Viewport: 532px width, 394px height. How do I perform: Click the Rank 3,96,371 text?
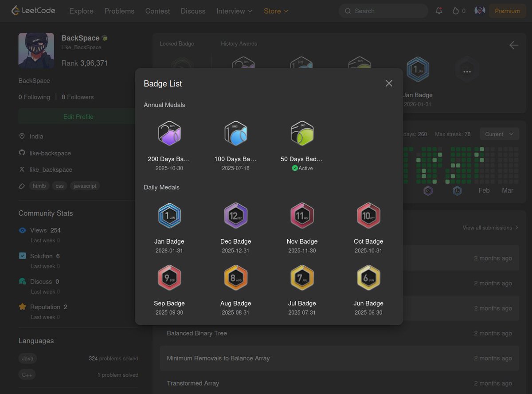pyautogui.click(x=84, y=63)
